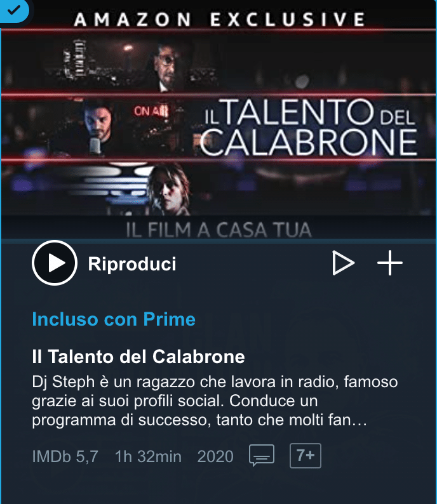Click the ellipsis ending the synopsis
The width and height of the screenshot is (437, 504).
tap(360, 421)
